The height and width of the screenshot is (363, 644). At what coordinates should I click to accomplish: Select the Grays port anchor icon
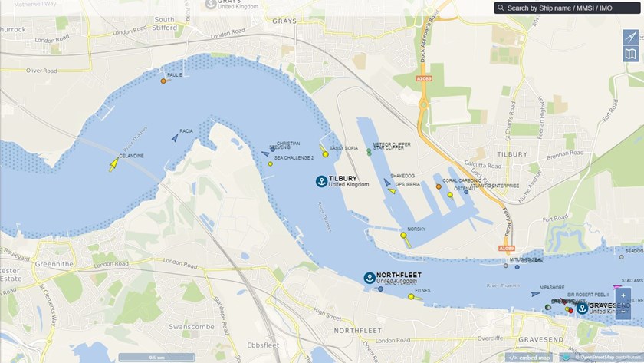(x=211, y=4)
